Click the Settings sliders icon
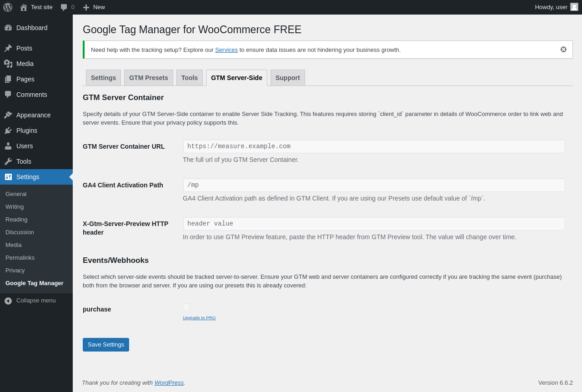This screenshot has width=582, height=392. point(8,177)
